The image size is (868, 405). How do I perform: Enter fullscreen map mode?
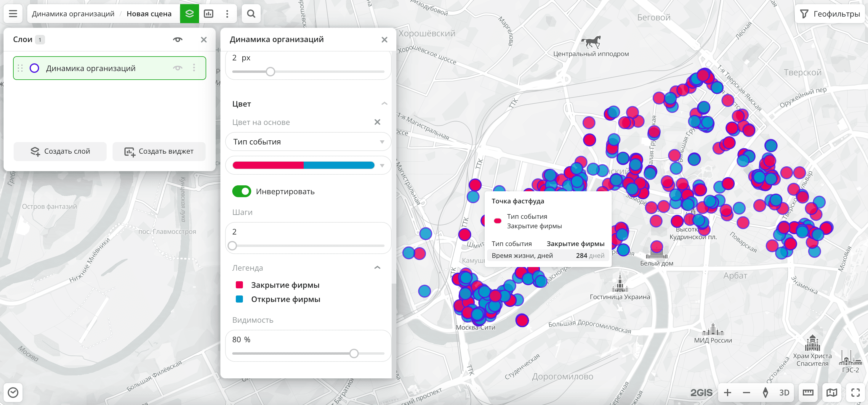(855, 392)
